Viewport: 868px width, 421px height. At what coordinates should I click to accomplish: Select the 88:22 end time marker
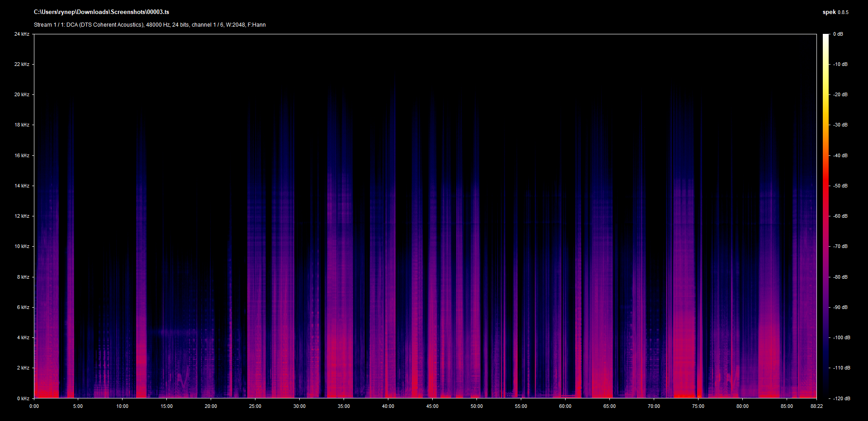point(816,406)
